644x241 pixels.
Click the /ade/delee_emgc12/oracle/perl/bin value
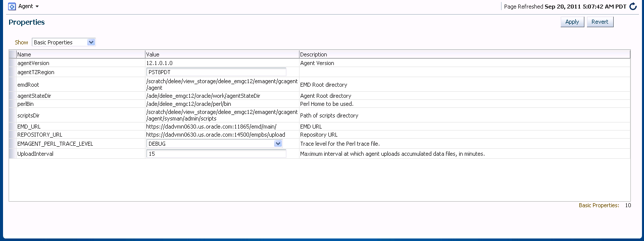[188, 104]
